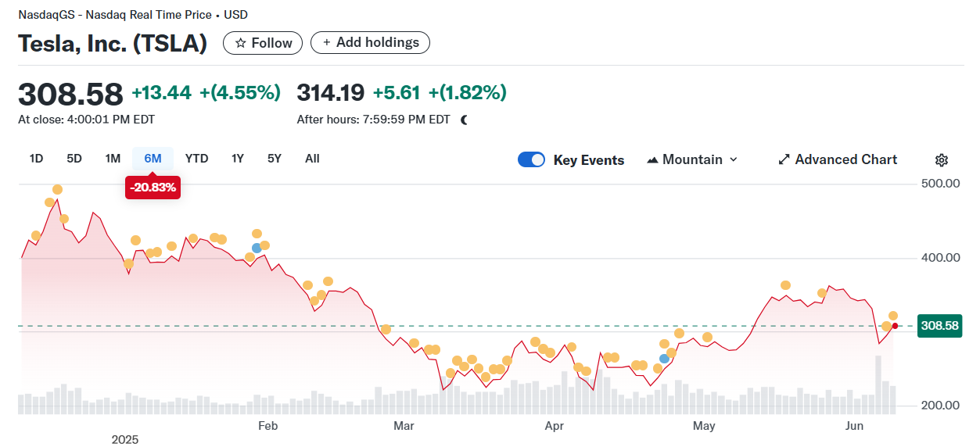Screen dimensions: 980x447
Task: Click the moon after-hours icon
Action: [465, 120]
